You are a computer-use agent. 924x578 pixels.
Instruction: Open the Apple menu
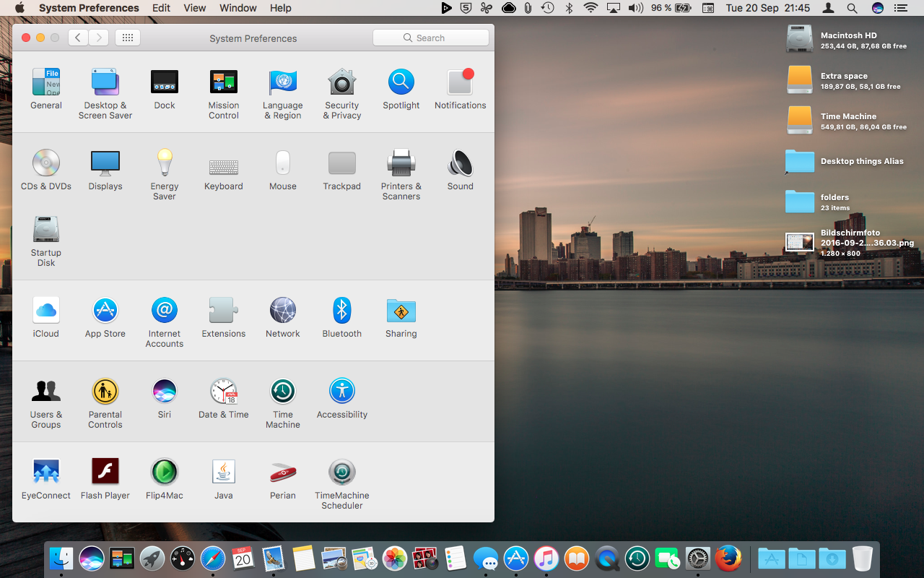(19, 8)
